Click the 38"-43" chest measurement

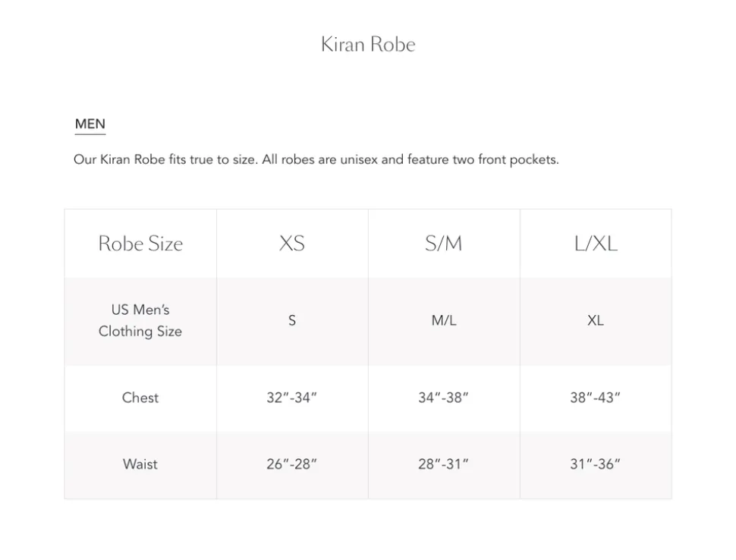point(596,398)
